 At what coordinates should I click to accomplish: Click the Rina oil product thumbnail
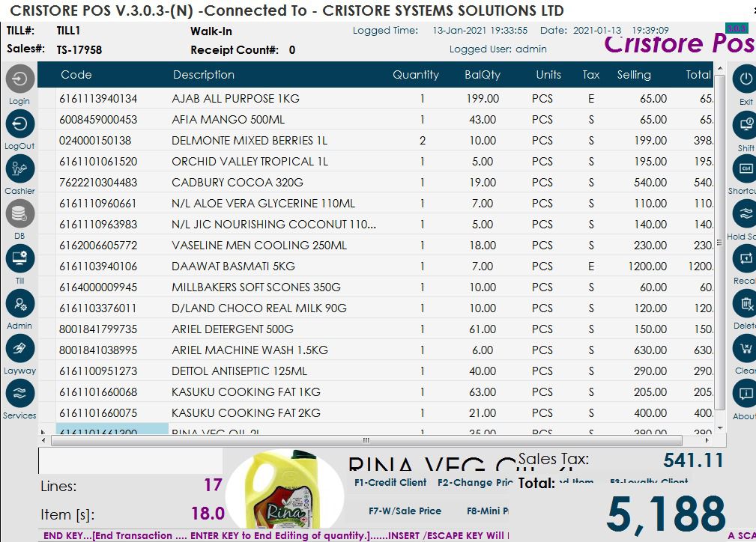[x=285, y=494]
